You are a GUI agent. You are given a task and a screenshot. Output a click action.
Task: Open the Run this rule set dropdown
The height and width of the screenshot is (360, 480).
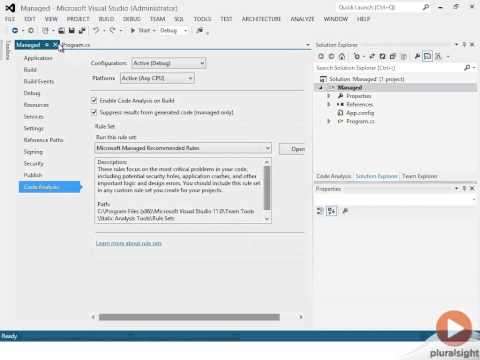pos(183,148)
